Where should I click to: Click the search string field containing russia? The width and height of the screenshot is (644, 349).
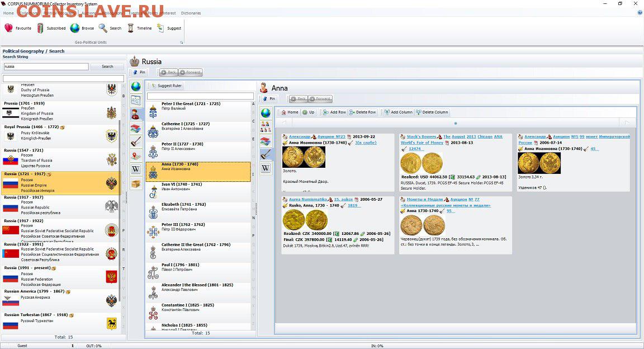point(46,67)
